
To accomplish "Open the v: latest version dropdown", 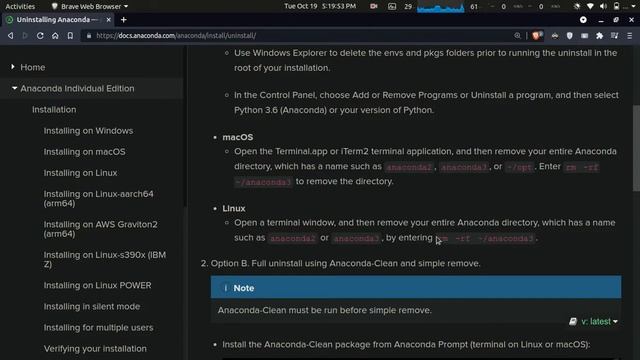I will click(594, 322).
